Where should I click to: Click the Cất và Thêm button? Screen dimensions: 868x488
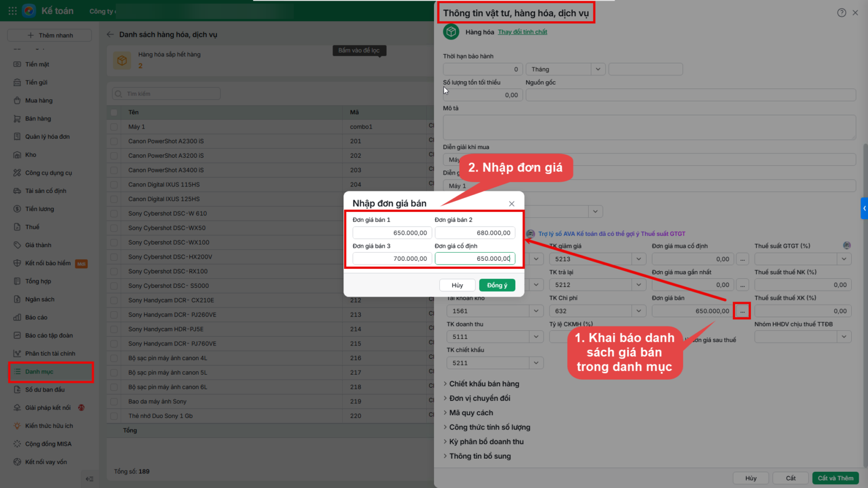click(x=835, y=478)
